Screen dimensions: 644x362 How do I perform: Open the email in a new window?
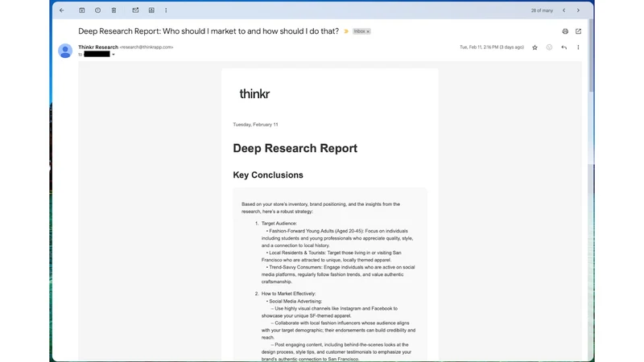578,31
